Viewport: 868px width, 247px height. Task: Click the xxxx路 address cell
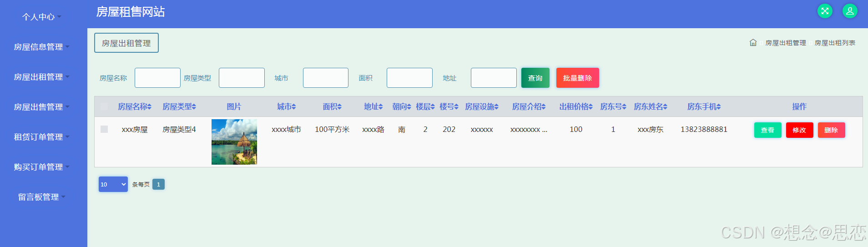(x=373, y=130)
